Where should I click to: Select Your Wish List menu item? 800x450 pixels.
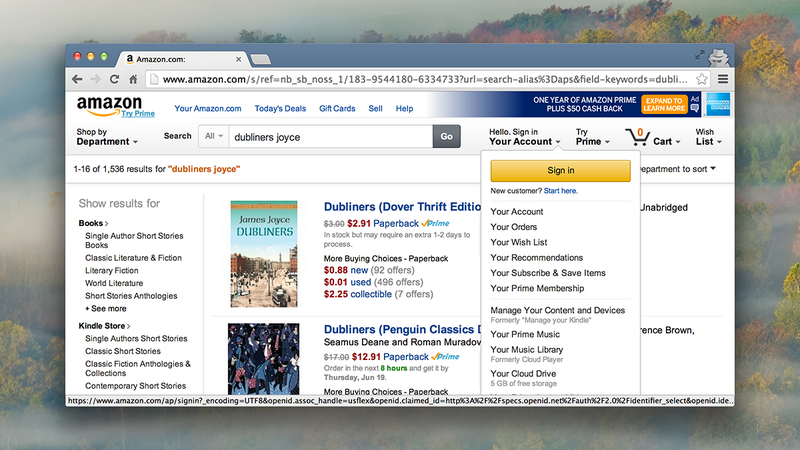(x=519, y=242)
